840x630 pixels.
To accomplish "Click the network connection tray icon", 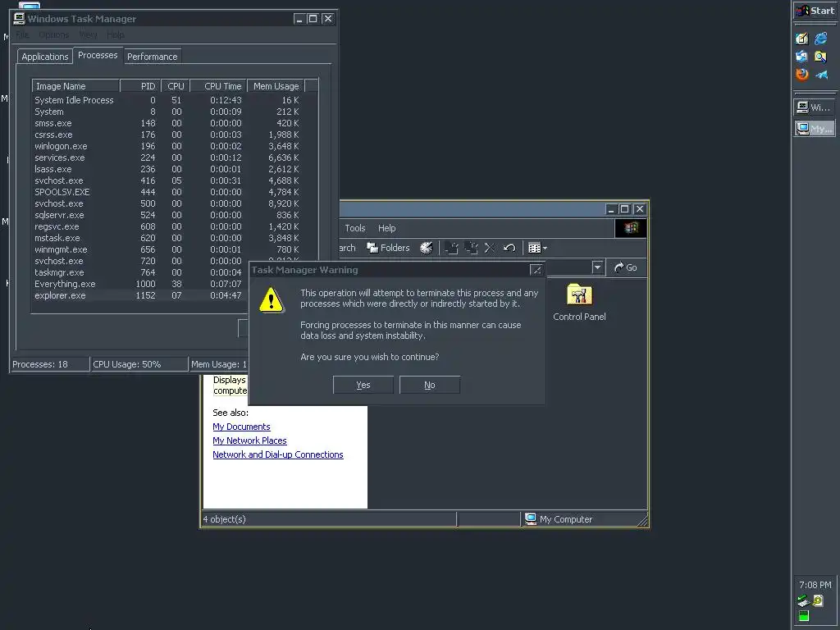I will coord(802,601).
